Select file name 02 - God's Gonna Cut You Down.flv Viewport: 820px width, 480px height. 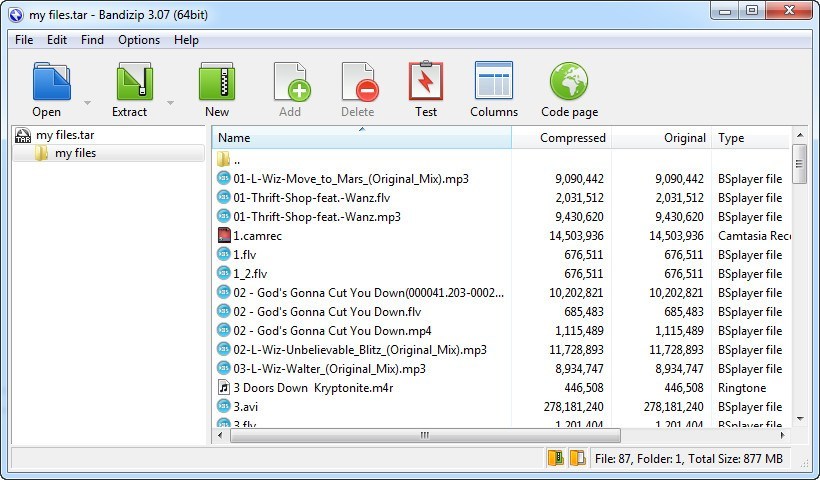(327, 312)
